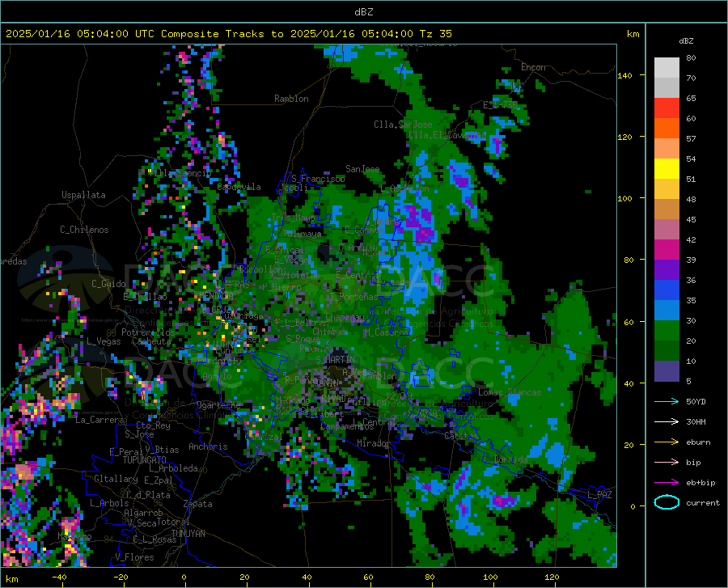The width and height of the screenshot is (728, 588).
Task: Click the L_PAZ label at right edge
Action: click(599, 495)
